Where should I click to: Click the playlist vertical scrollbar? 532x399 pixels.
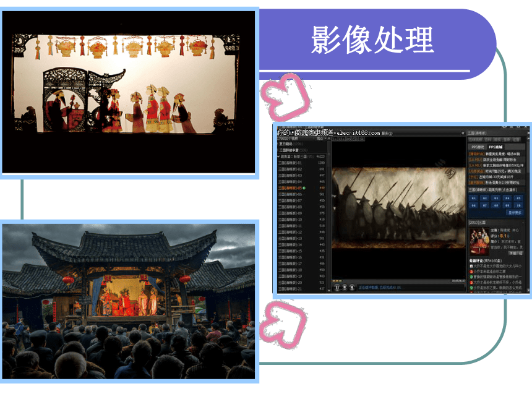coord(328,214)
